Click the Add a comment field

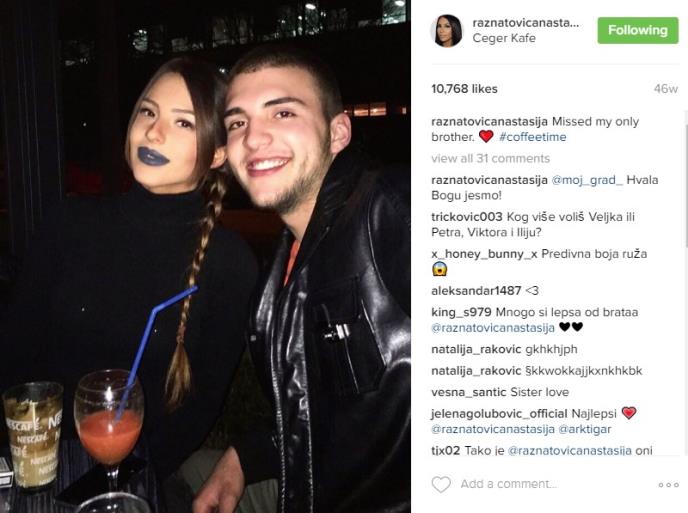point(509,484)
